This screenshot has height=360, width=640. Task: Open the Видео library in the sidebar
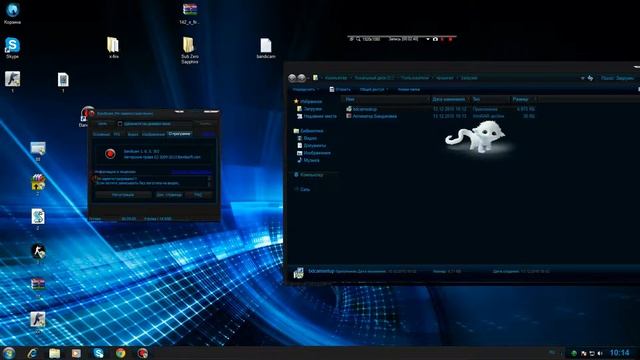[307, 138]
